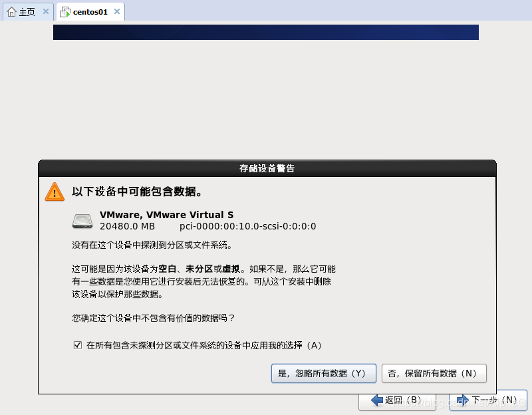This screenshot has width=532, height=415.
Task: Click the 20480.0 MB disk size text
Action: [x=127, y=226]
